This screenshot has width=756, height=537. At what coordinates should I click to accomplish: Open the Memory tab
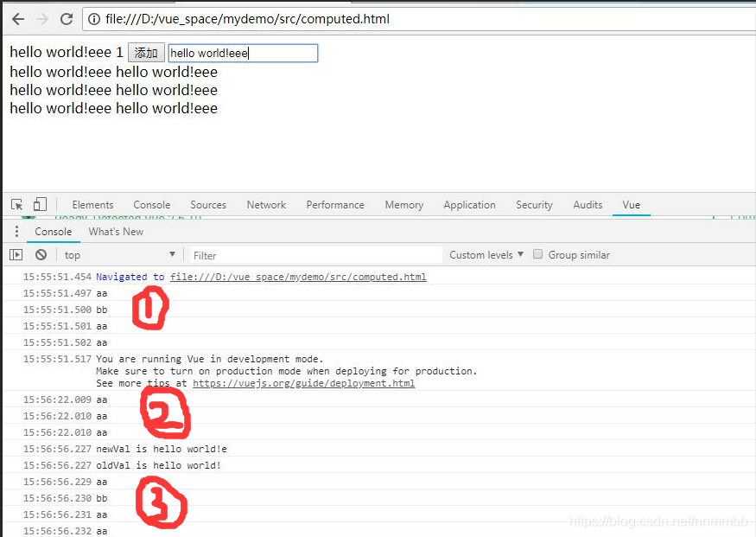tap(404, 205)
